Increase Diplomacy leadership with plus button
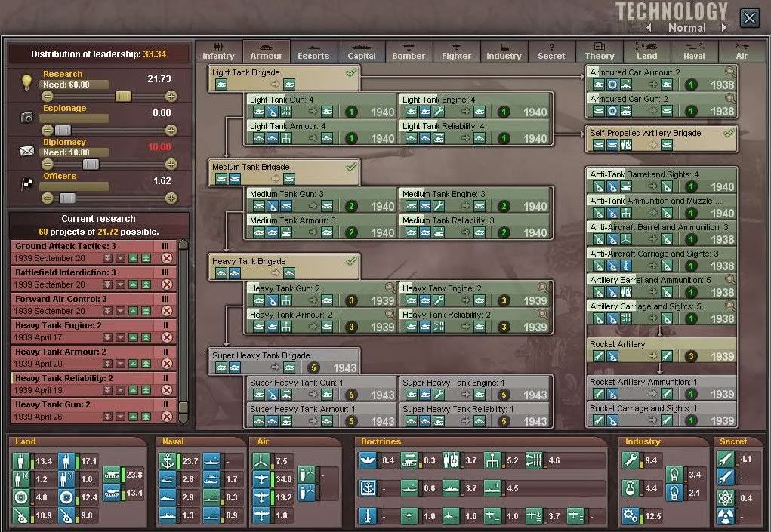 click(x=171, y=164)
